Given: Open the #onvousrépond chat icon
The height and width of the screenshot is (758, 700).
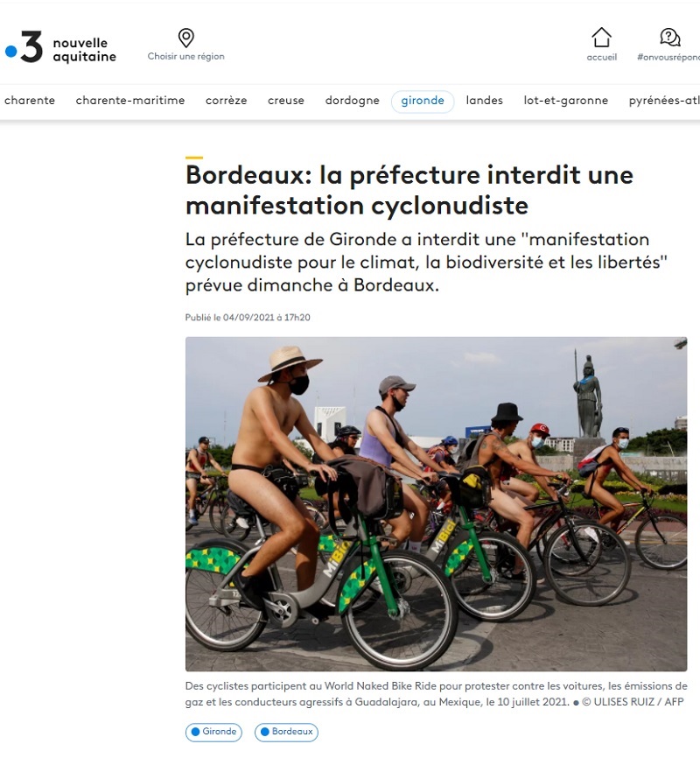Looking at the screenshot, I should [670, 38].
